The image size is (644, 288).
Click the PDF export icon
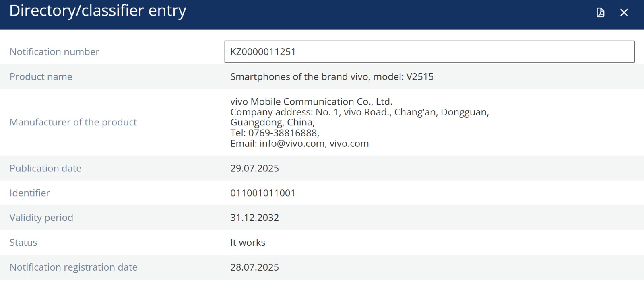tap(600, 13)
